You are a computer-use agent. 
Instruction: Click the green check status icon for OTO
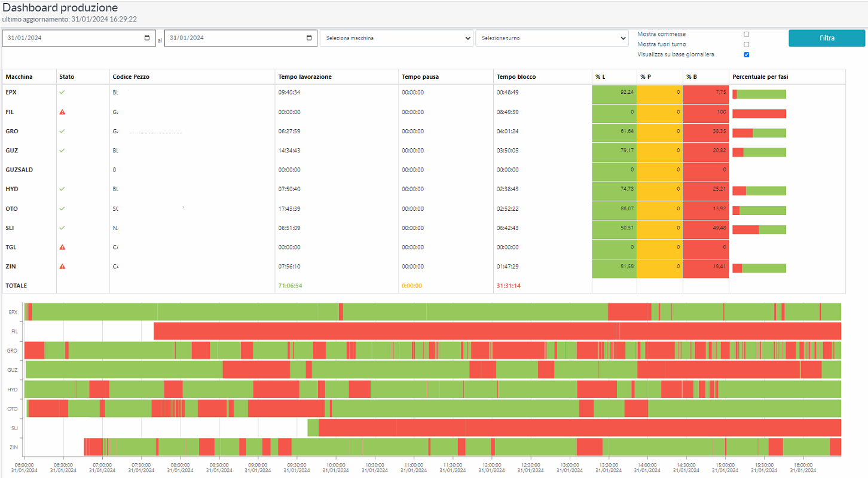(x=62, y=209)
